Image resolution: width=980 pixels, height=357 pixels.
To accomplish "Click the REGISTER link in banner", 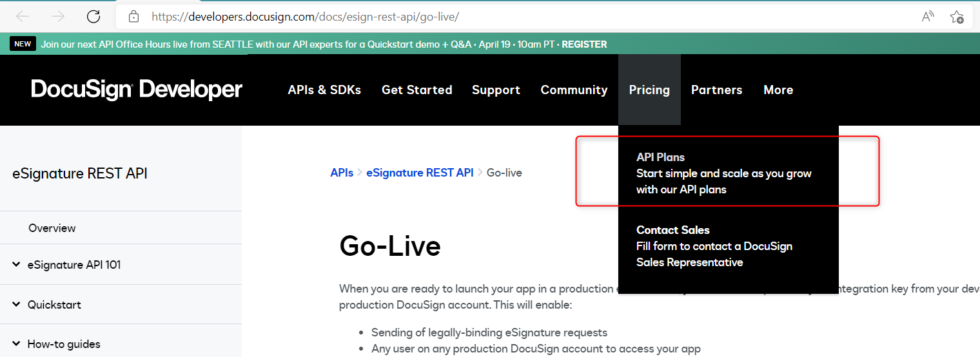I will click(584, 44).
